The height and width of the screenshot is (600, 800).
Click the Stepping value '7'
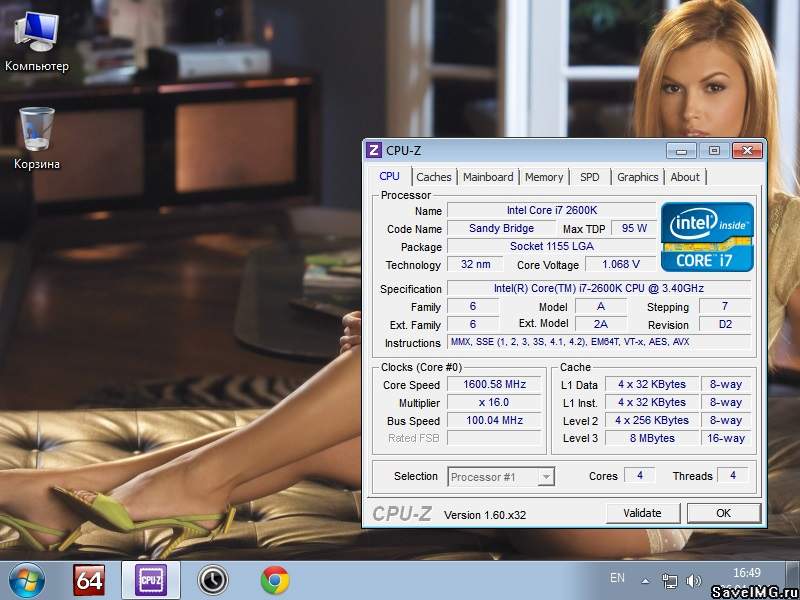[x=725, y=306]
